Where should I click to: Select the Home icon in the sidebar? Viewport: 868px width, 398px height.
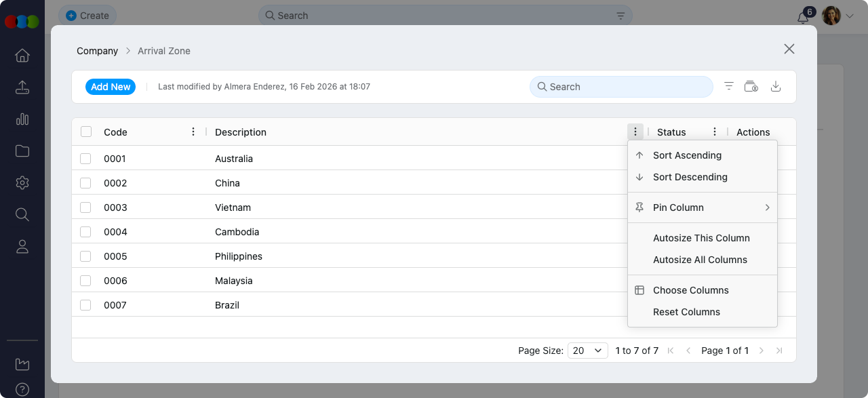click(22, 56)
